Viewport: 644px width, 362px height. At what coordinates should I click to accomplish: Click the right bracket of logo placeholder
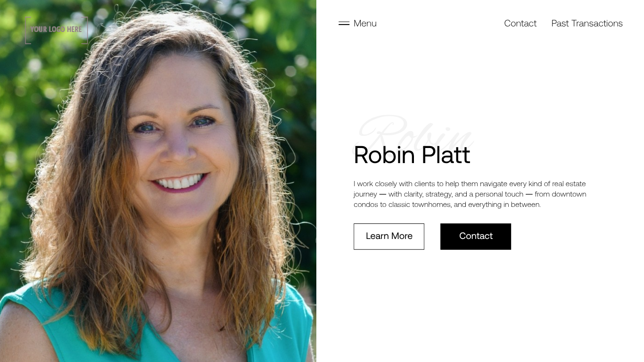pos(85,30)
